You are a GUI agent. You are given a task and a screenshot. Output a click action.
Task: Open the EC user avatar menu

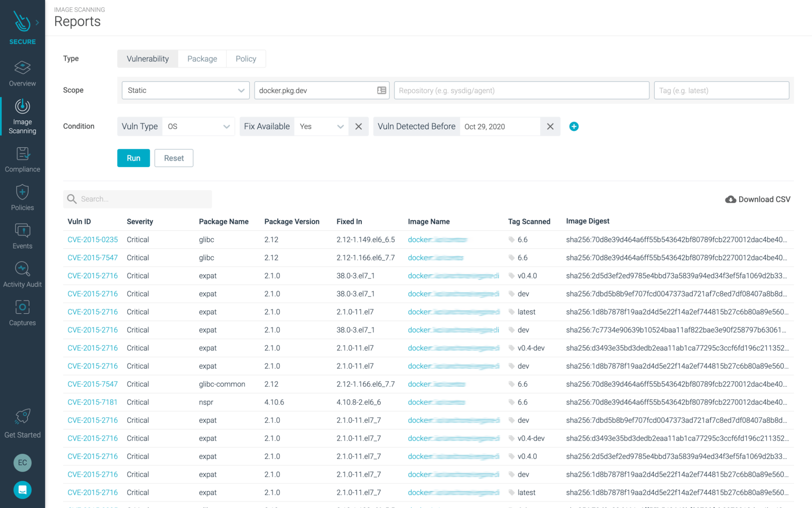pos(22,463)
